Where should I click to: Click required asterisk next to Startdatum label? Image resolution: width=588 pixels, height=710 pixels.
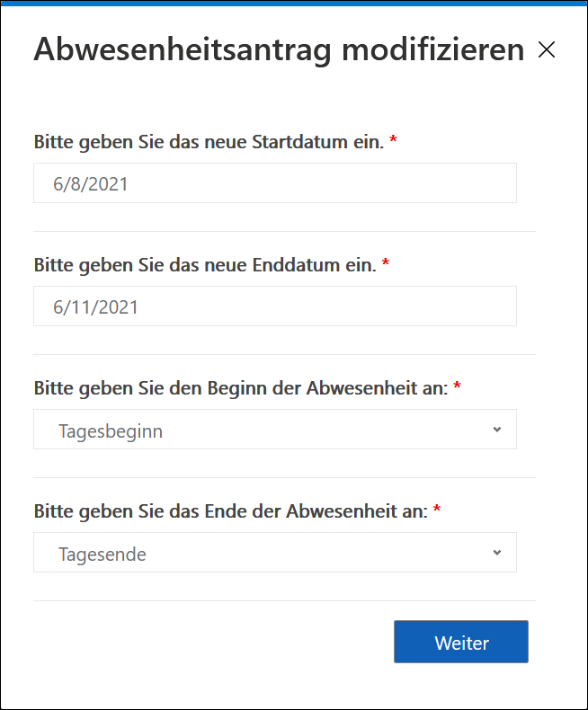coord(393,138)
